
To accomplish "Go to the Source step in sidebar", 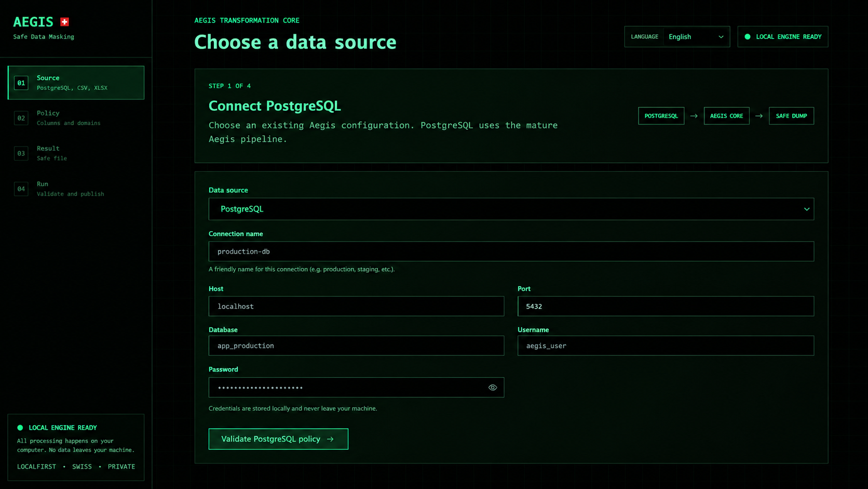I will [x=76, y=83].
